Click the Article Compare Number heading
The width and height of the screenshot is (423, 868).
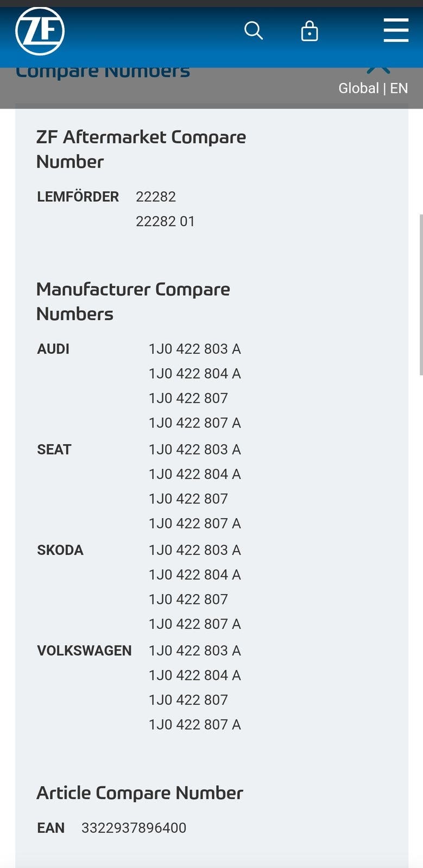(140, 793)
